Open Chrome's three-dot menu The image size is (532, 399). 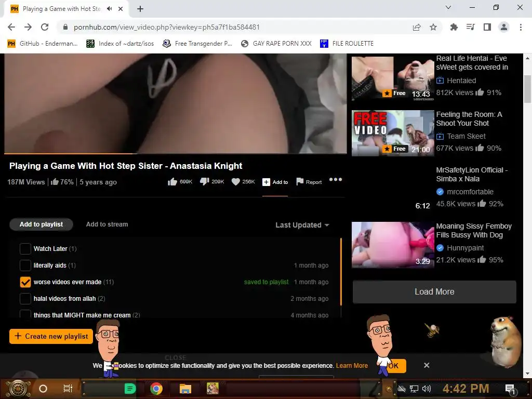coord(521,27)
